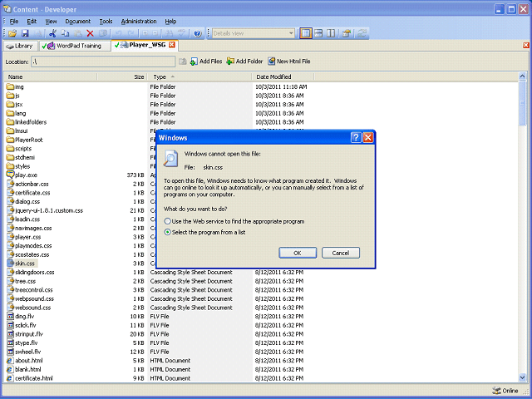Click the Open folder toolbar icon
Viewport: 532px width, 399px height.
pos(12,33)
